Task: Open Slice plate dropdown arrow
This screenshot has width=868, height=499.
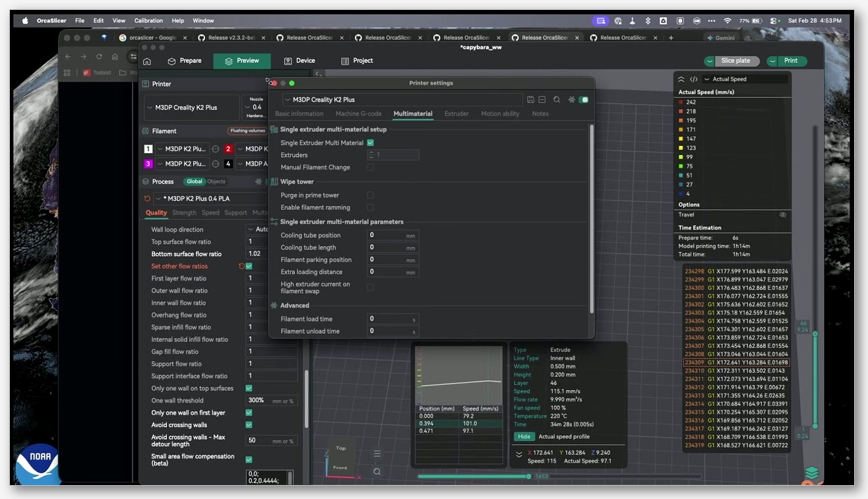Action: click(710, 61)
